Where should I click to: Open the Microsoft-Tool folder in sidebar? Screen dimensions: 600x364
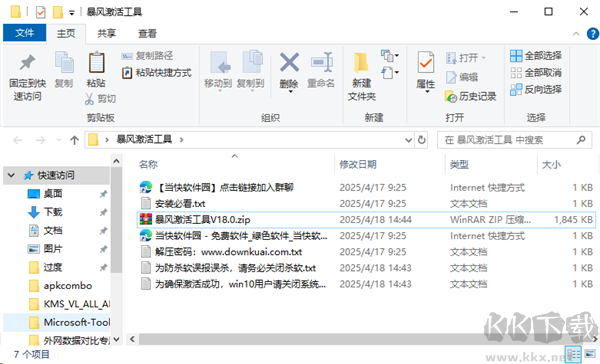click(76, 322)
